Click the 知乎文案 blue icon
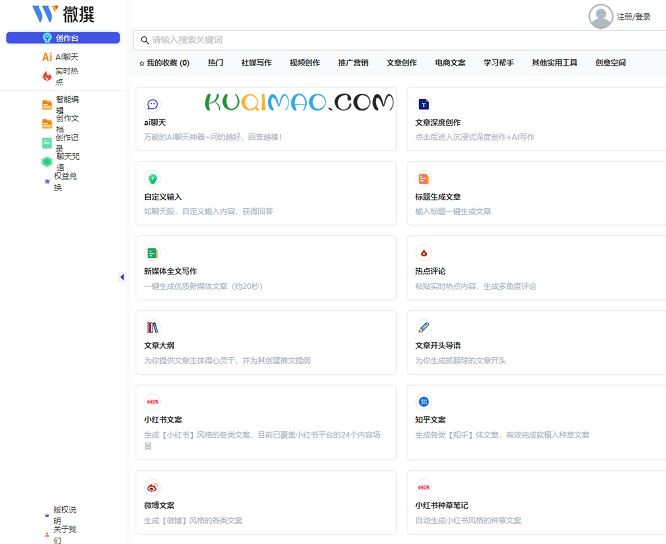 coord(423,402)
